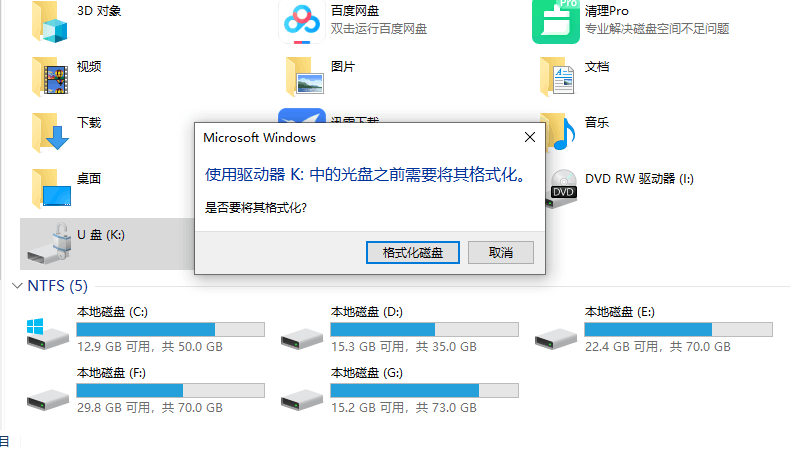Open the 下载 folder icon

50,132
